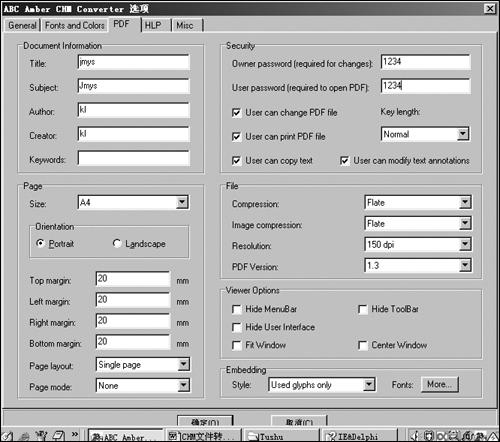Screen dimensions: 500x442
Task: Open the Fonts and Colors tab
Action: 75,25
